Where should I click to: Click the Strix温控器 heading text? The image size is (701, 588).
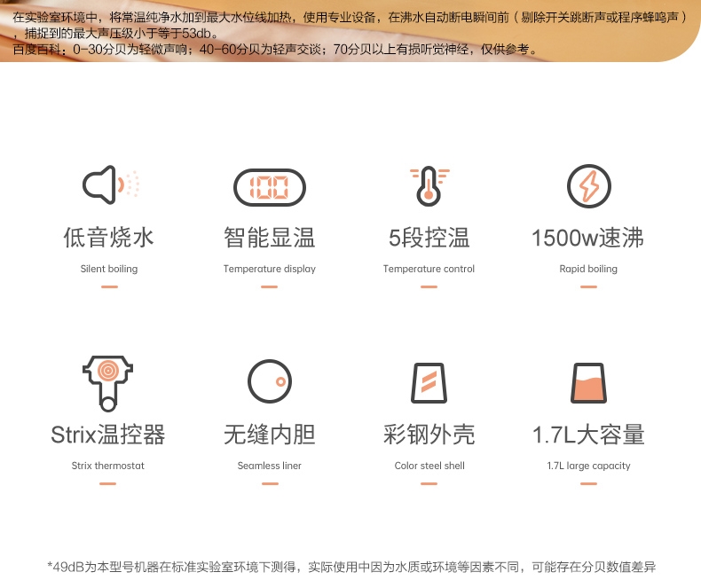[108, 435]
